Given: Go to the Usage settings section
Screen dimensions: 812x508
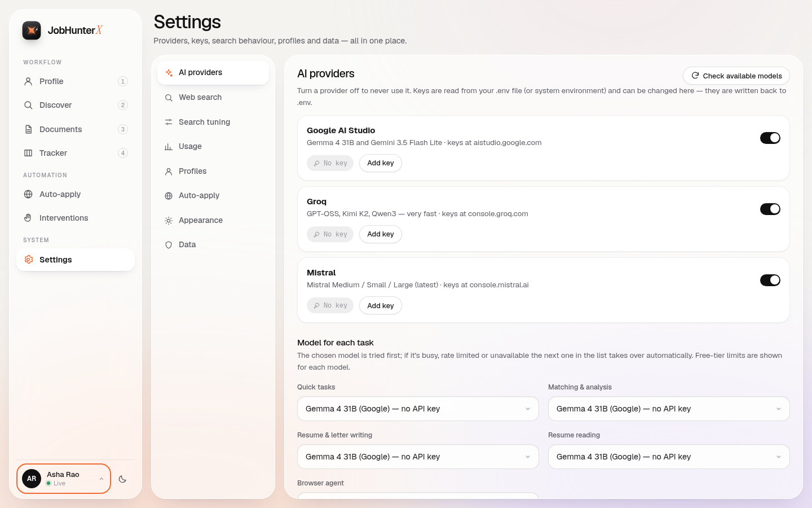Looking at the screenshot, I should 213,147.
